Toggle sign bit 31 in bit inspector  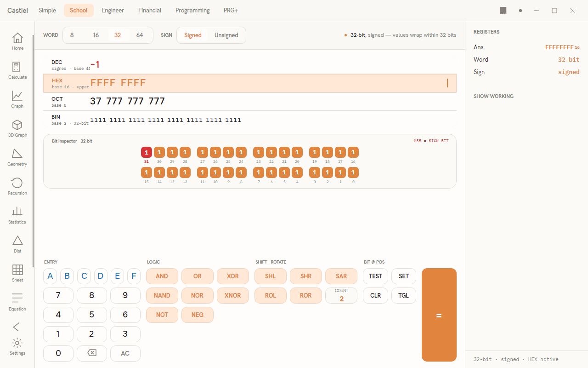[x=147, y=152]
